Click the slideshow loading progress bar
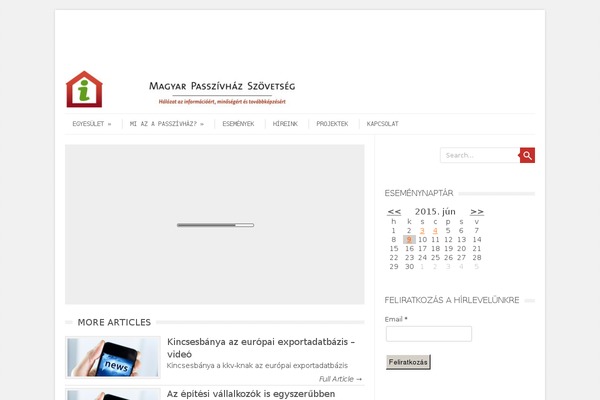 (215, 225)
